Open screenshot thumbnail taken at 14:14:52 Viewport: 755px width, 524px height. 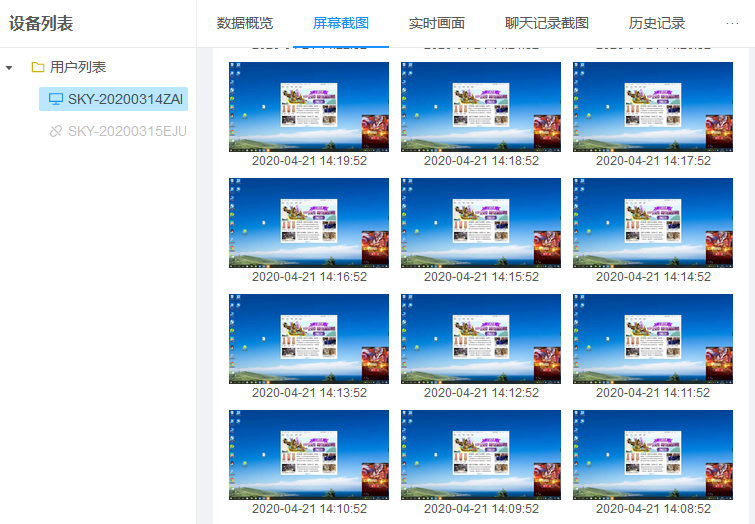[x=652, y=223]
